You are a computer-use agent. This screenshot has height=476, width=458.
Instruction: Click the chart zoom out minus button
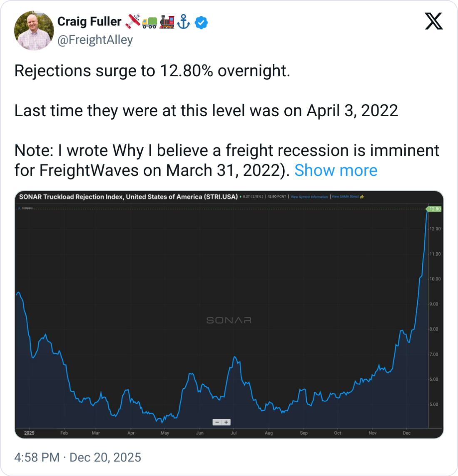coord(217,422)
